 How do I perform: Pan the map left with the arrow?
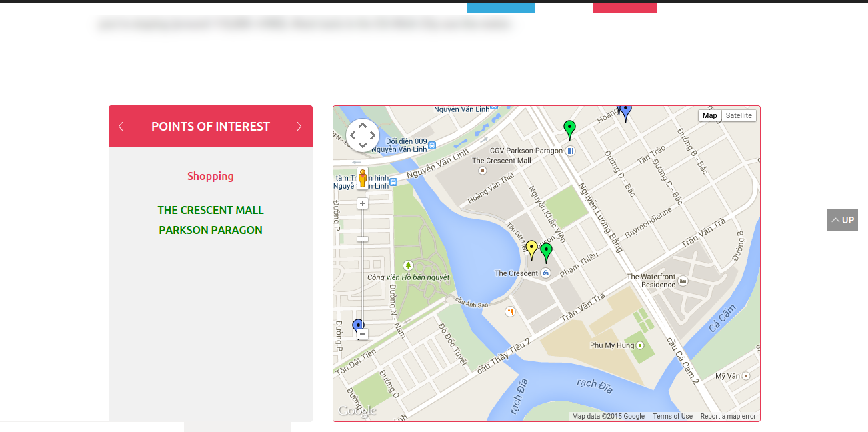(x=353, y=135)
